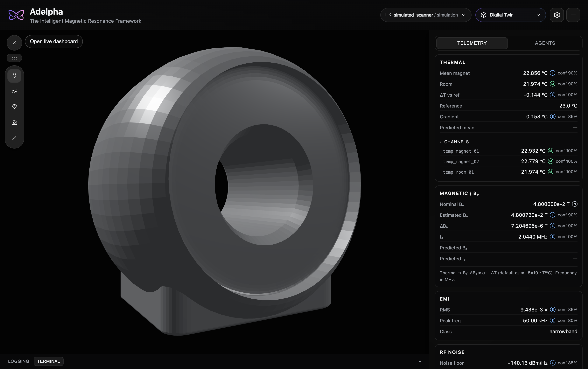Click the M badge on Room row

point(553,84)
